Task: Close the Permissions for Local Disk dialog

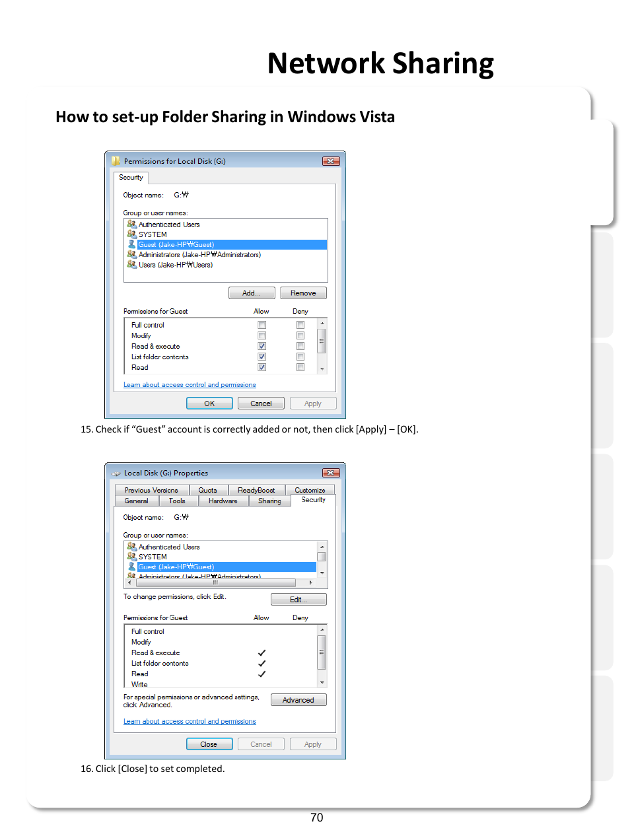Action: tap(331, 161)
